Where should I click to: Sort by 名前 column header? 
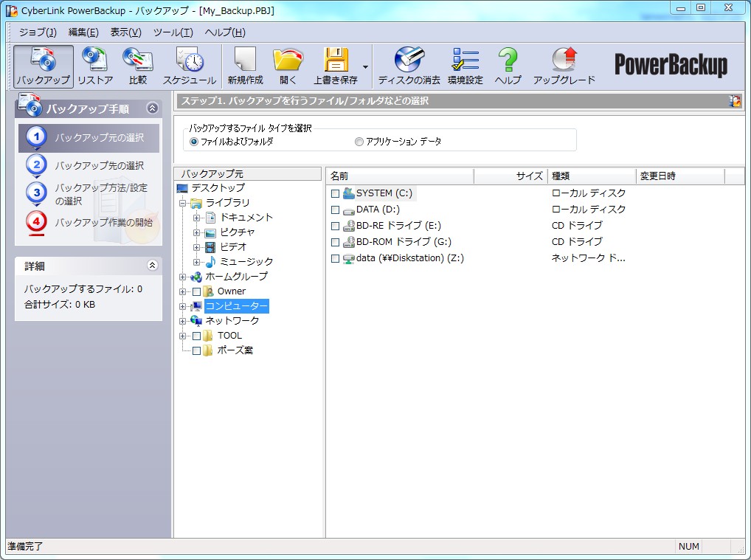399,176
